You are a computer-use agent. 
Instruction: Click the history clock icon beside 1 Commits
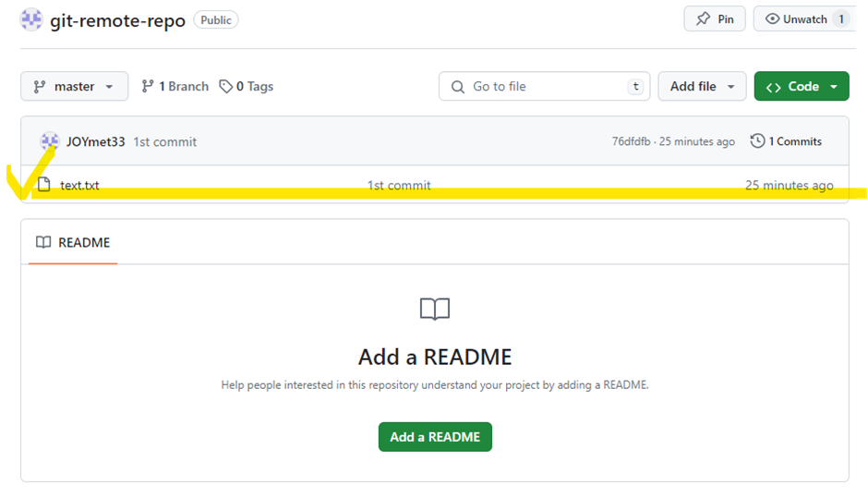(x=757, y=140)
